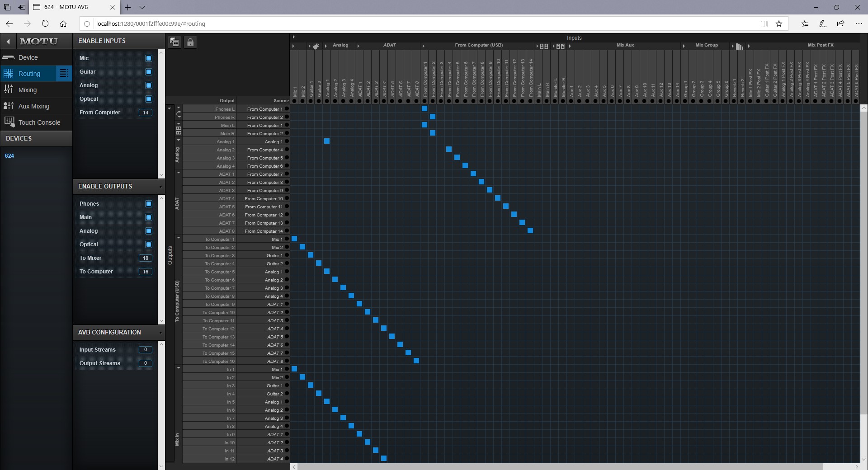
Task: Collapse the AVB CONFIGURATION section header
Action: click(119, 332)
